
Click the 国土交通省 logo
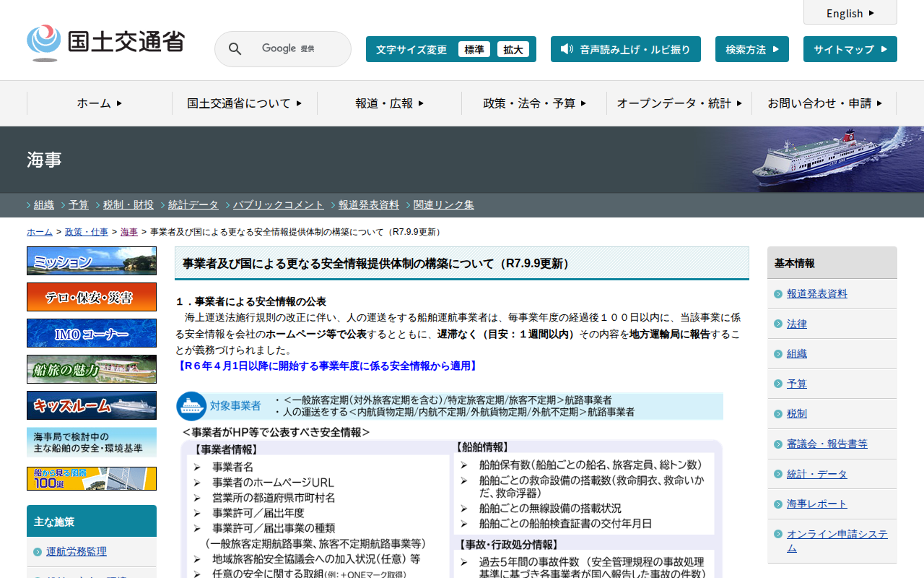105,43
